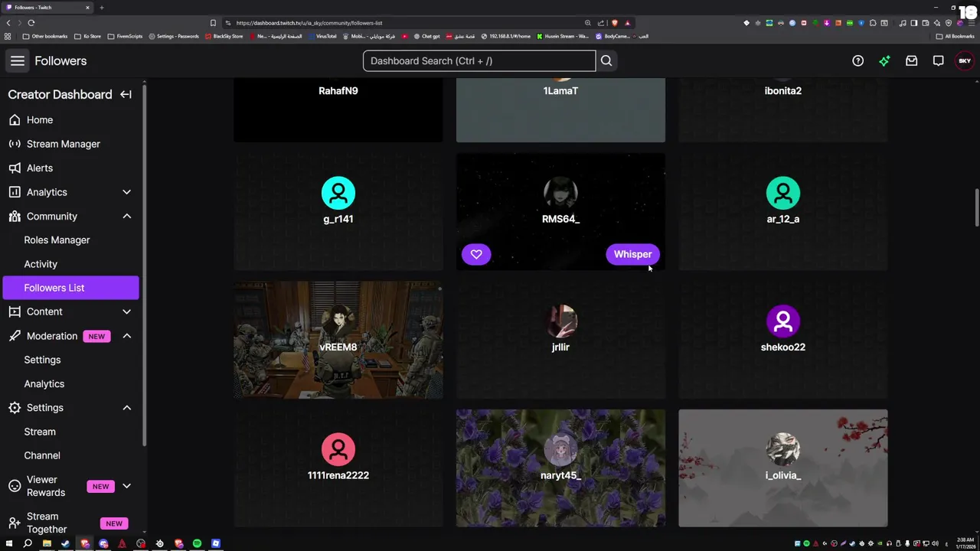This screenshot has height=551, width=980.
Task: Click ar_12_a's teal default avatar
Action: (782, 194)
